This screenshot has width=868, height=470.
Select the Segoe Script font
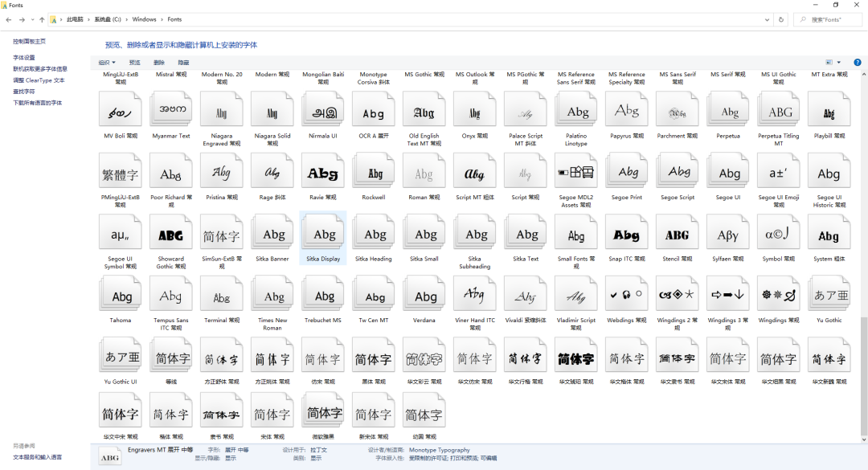point(678,172)
